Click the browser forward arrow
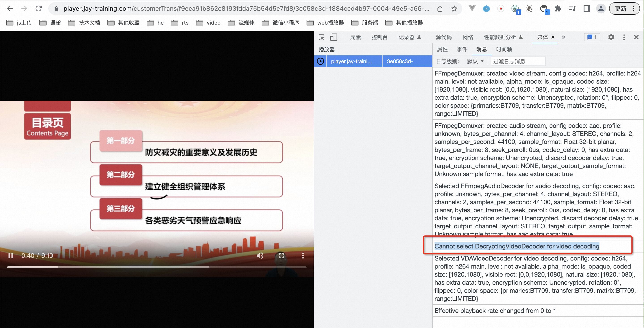 (24, 8)
